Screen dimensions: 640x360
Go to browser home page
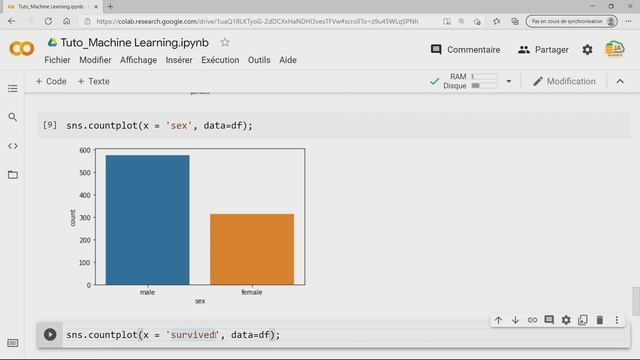[x=67, y=21]
